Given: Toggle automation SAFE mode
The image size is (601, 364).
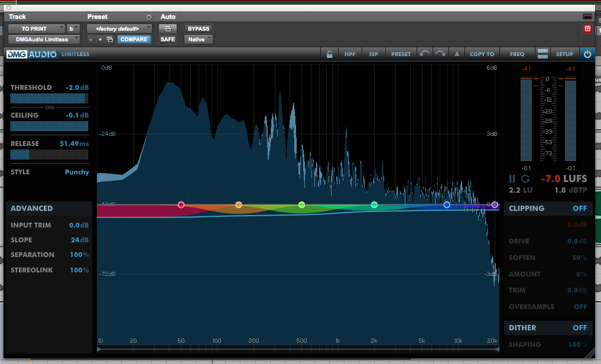Looking at the screenshot, I should [168, 40].
